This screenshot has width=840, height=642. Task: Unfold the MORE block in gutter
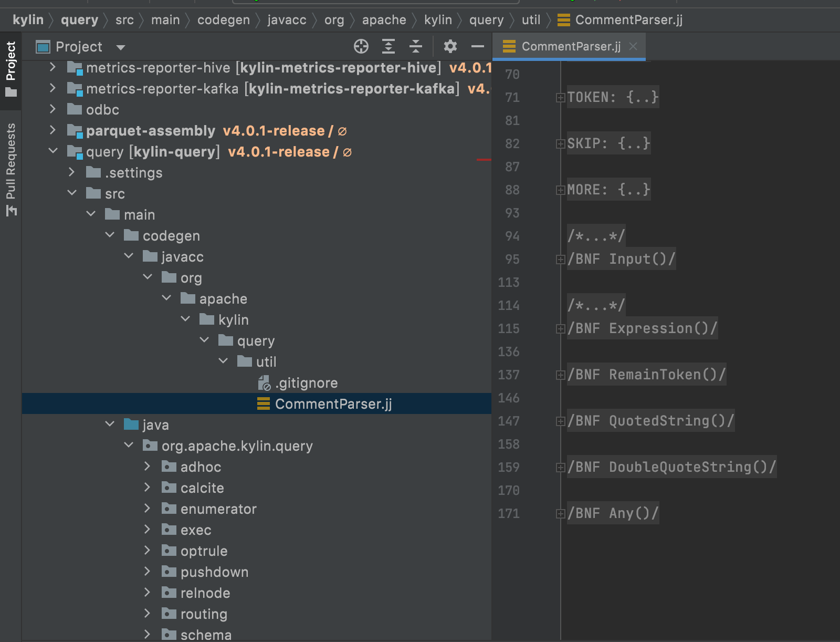click(560, 190)
